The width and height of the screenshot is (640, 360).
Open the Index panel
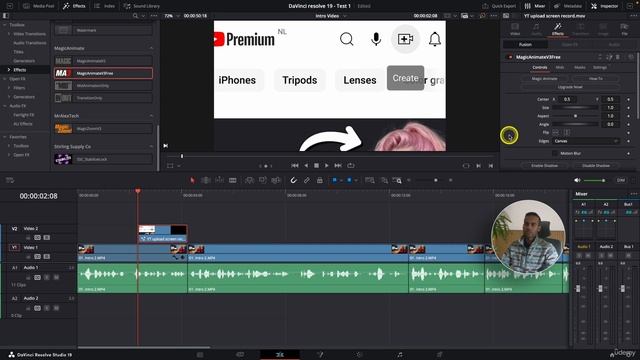[104, 6]
